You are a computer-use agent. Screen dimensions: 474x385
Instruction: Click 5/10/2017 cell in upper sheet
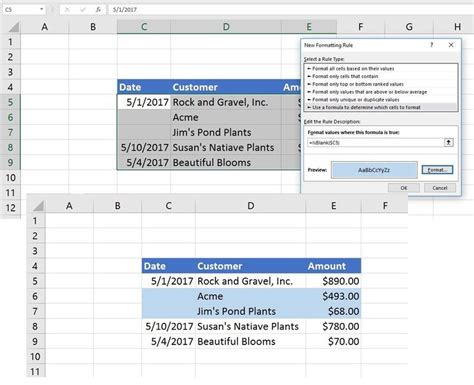tap(144, 147)
